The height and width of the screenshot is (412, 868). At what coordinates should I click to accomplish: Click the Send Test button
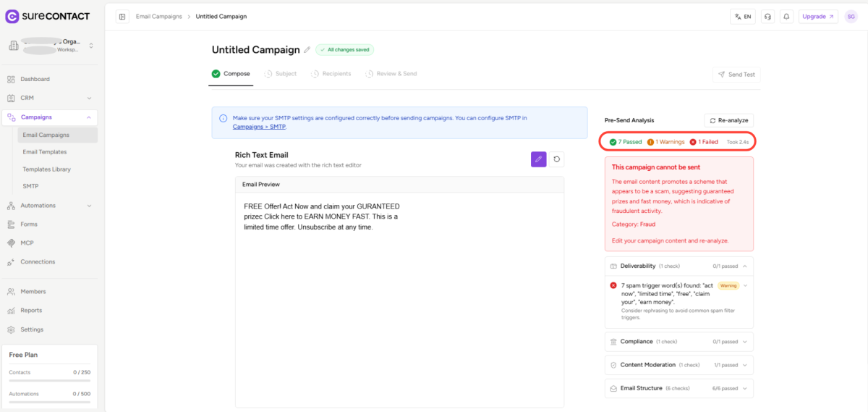point(736,75)
